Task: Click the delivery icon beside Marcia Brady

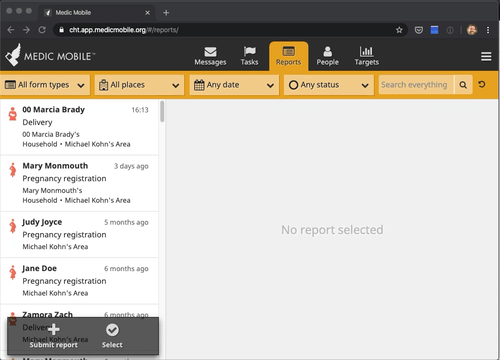Action: [13, 114]
